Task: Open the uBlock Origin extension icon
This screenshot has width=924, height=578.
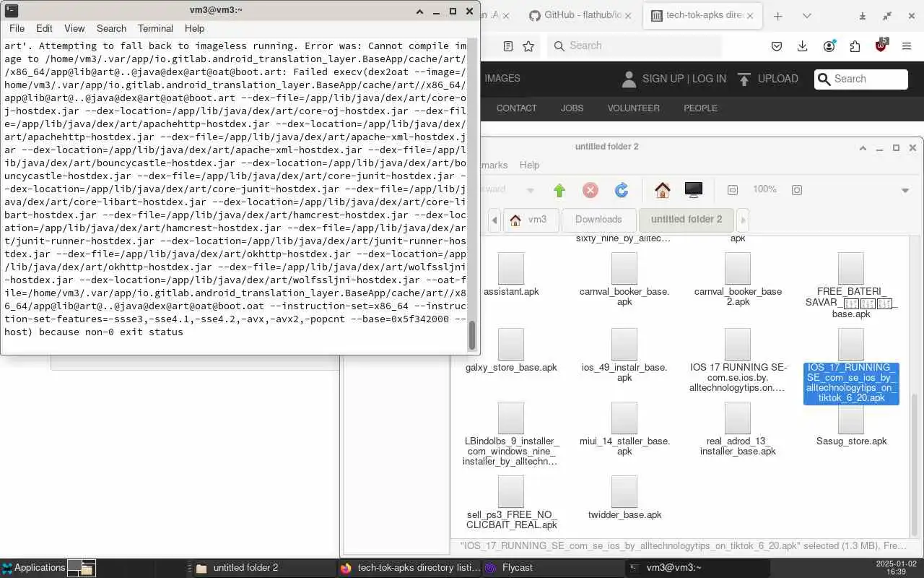Action: pyautogui.click(x=881, y=46)
